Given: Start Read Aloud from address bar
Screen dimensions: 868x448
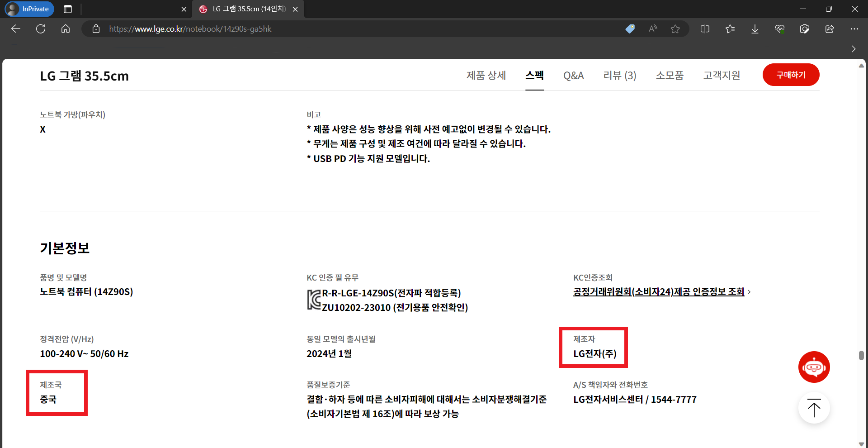Looking at the screenshot, I should point(652,29).
